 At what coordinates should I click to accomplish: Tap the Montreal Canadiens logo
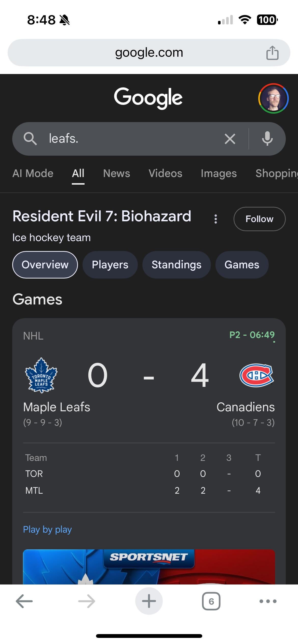click(256, 375)
